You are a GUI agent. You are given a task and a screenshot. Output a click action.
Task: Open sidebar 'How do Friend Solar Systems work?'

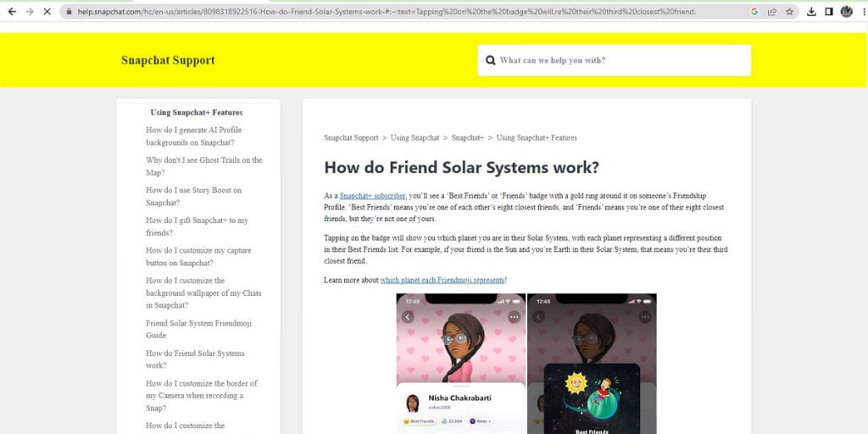195,359
